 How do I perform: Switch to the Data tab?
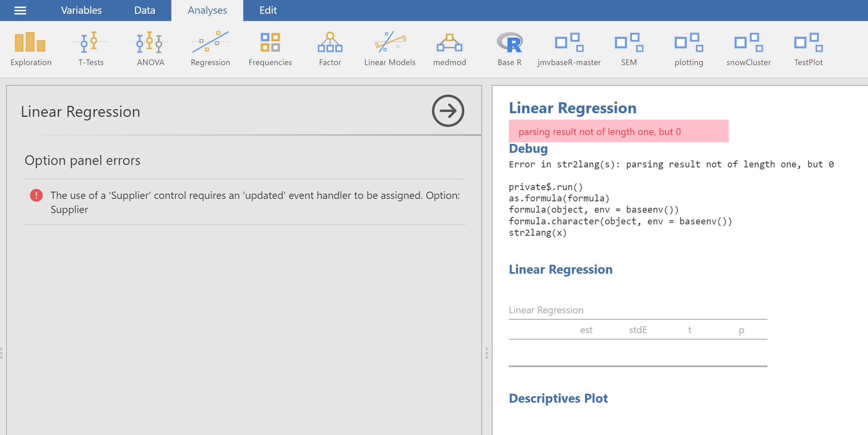click(145, 11)
